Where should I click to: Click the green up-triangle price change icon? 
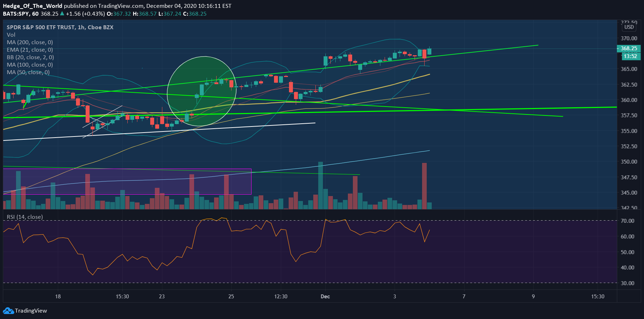pos(62,14)
